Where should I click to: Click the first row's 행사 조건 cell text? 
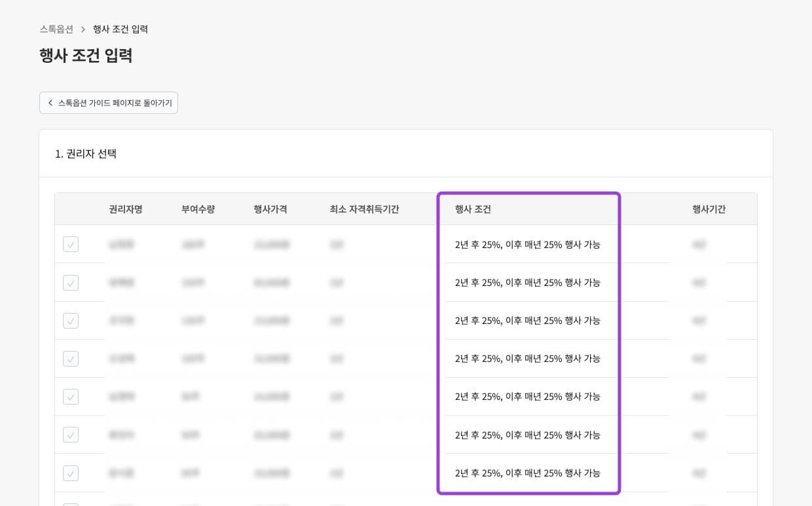527,245
